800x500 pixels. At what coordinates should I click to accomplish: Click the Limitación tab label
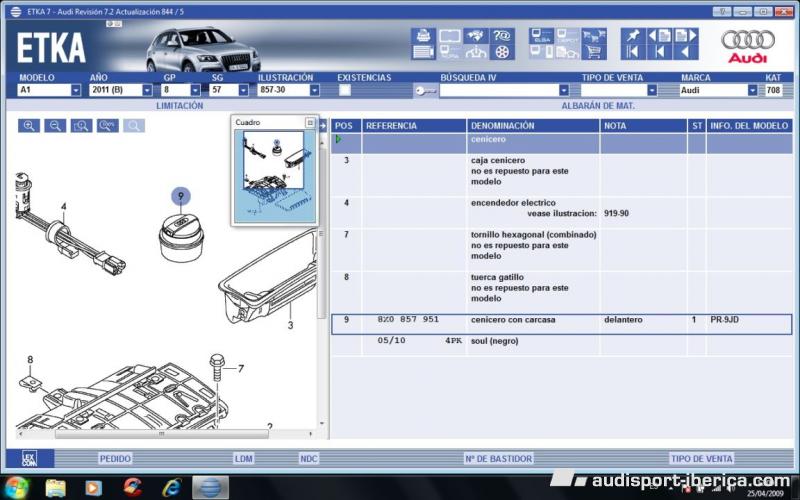click(180, 106)
